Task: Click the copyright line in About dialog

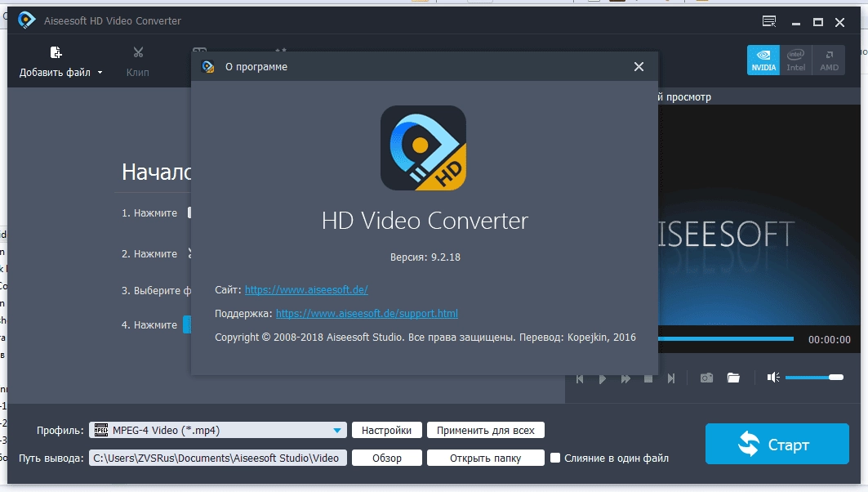Action: click(x=425, y=338)
